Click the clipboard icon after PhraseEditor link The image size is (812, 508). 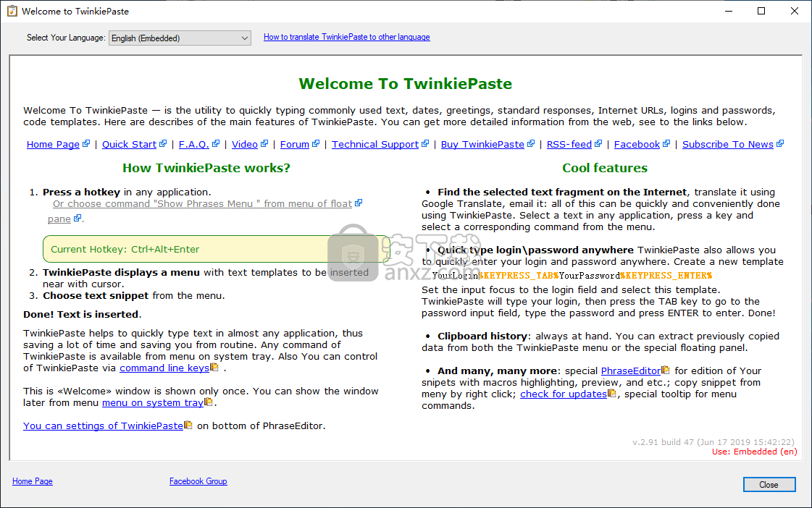666,371
